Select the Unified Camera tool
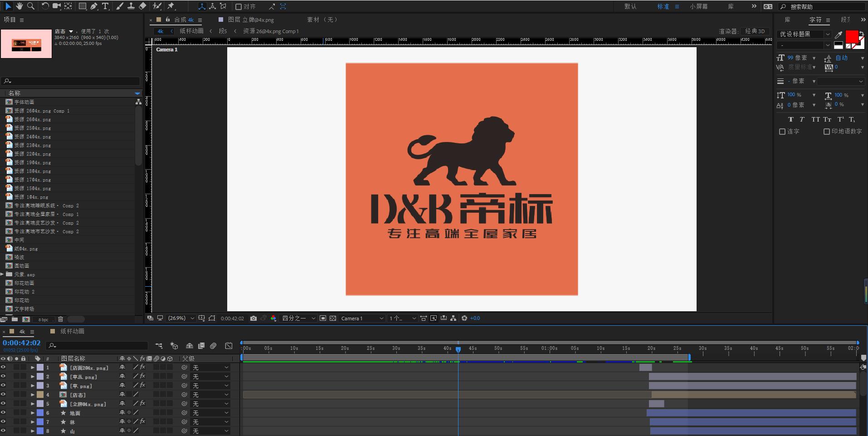The height and width of the screenshot is (436, 868). click(57, 6)
